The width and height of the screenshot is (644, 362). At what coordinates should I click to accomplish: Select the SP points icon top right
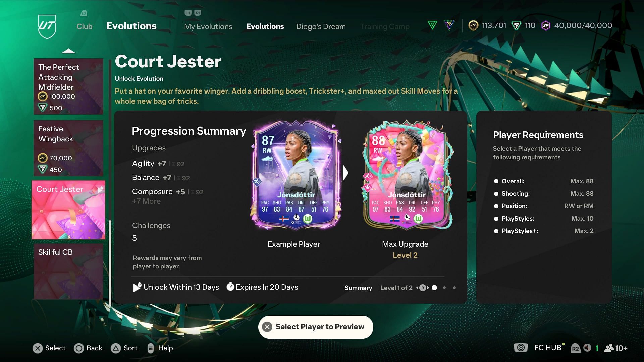click(546, 25)
